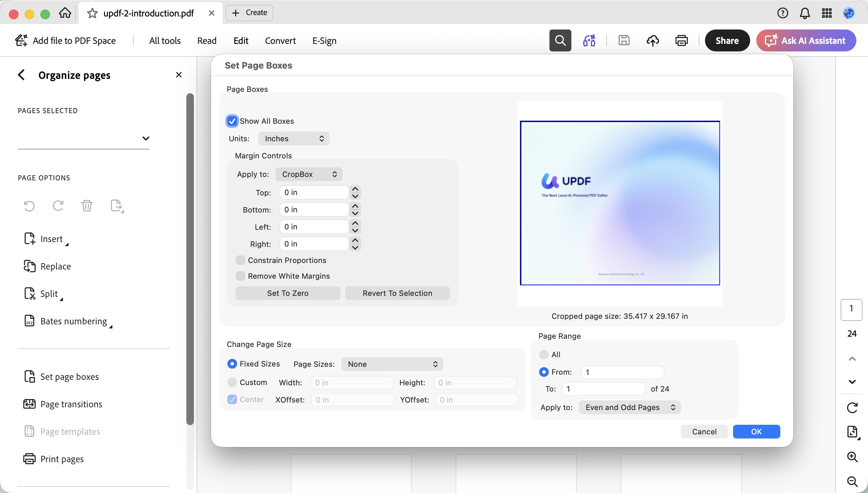The image size is (868, 493).
Task: Open Even and Odd Pages dropdown
Action: [630, 407]
